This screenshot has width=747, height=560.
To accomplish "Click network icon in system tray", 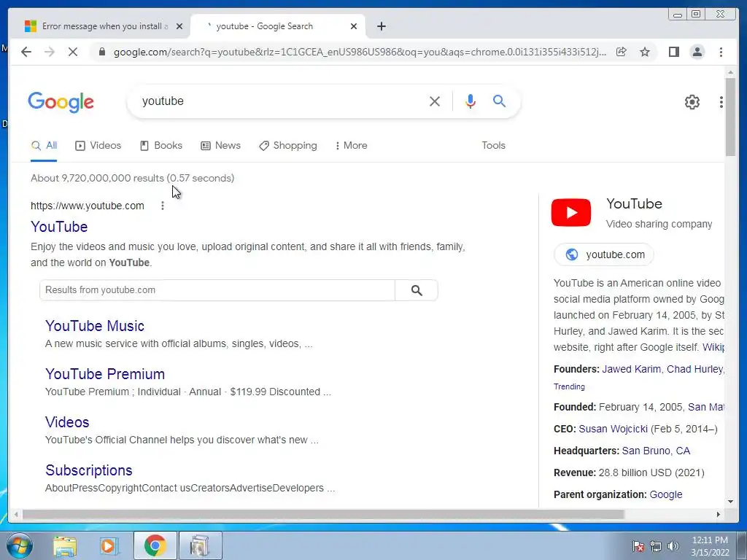I will coord(656,546).
